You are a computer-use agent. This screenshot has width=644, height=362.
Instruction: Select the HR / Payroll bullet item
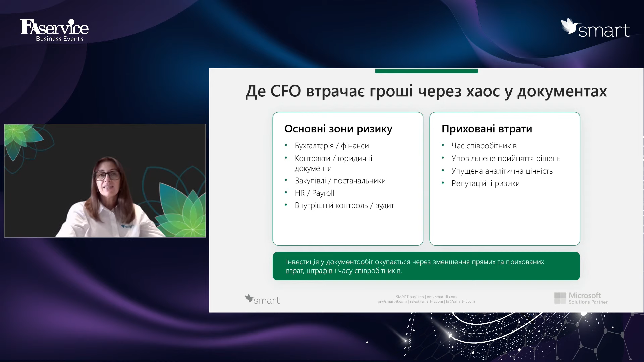[314, 193]
